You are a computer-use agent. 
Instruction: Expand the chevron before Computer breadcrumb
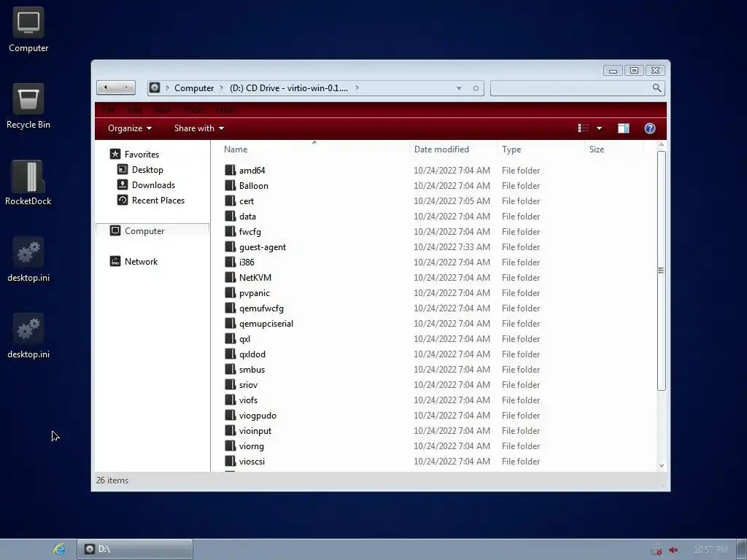(167, 87)
